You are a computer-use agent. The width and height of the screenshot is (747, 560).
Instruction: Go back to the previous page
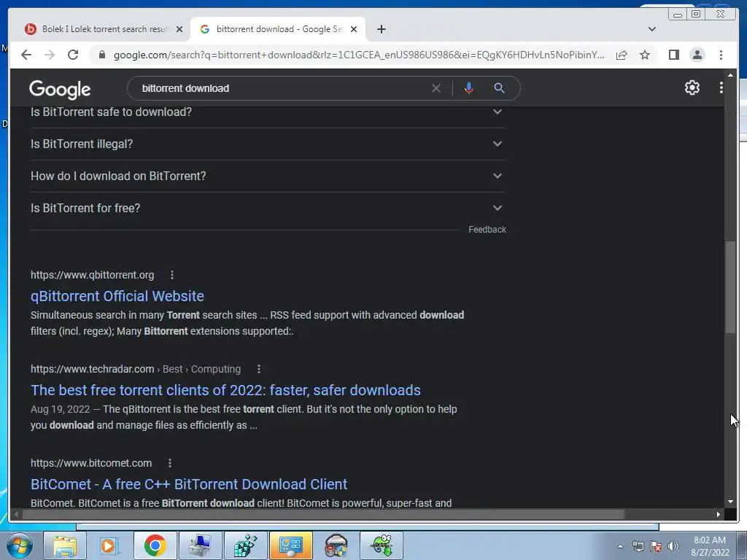tap(26, 55)
